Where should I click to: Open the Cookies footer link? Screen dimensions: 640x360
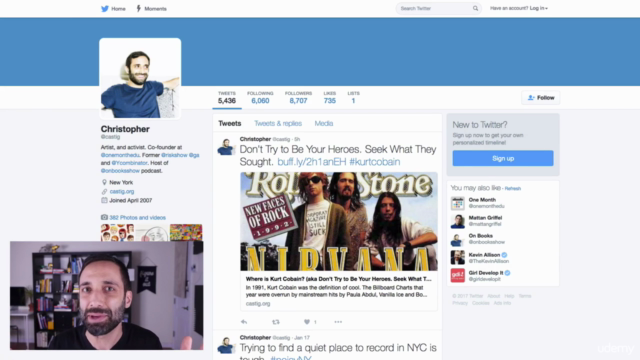481,303
